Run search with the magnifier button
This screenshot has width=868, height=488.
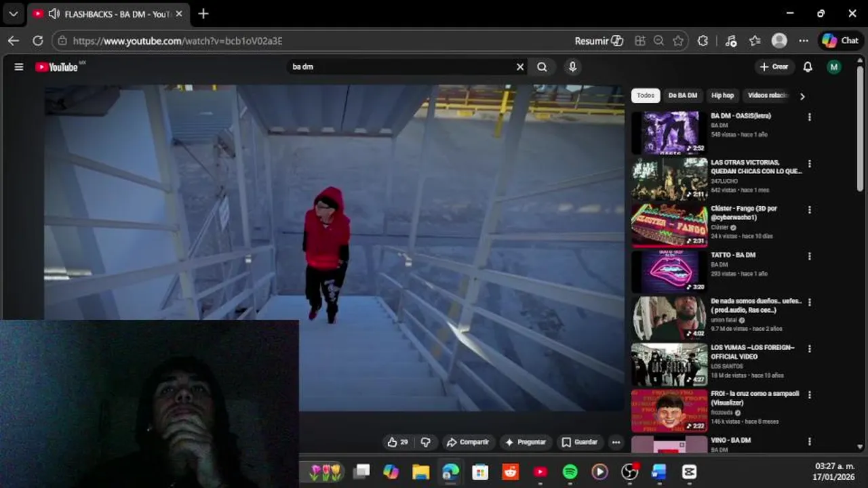point(542,67)
